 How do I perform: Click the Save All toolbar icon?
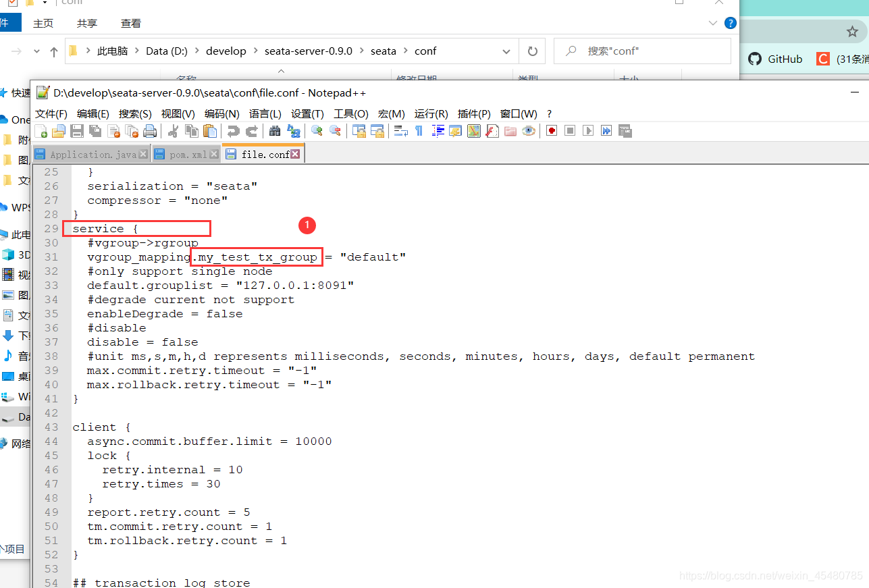95,131
